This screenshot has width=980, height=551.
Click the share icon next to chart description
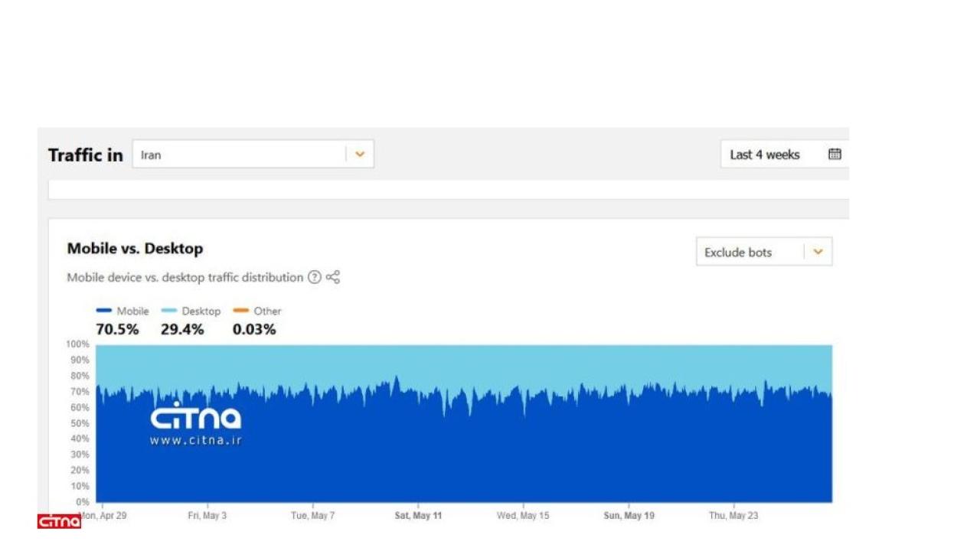333,278
